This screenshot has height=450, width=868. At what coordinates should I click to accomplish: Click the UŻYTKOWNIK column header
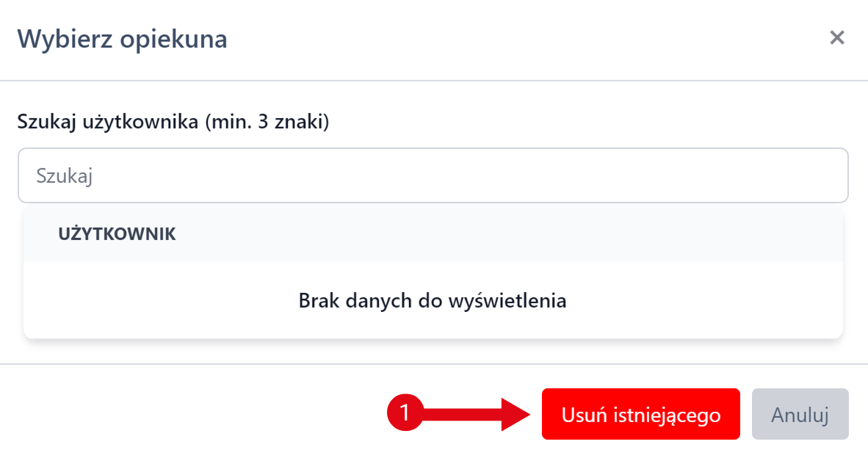click(117, 234)
